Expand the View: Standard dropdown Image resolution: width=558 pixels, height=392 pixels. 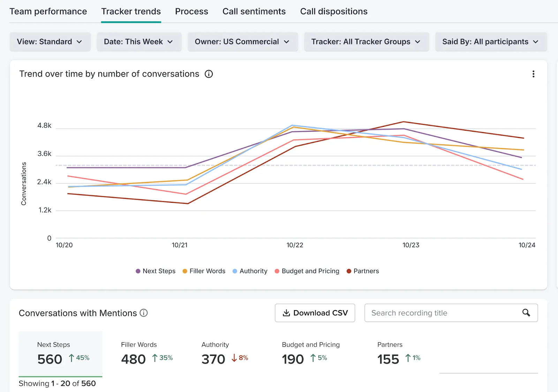click(50, 42)
